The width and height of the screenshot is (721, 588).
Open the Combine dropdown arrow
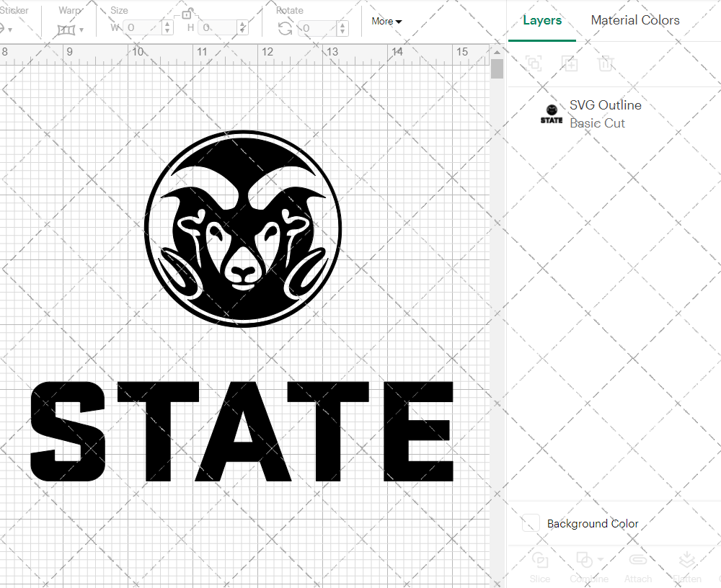pos(601,559)
